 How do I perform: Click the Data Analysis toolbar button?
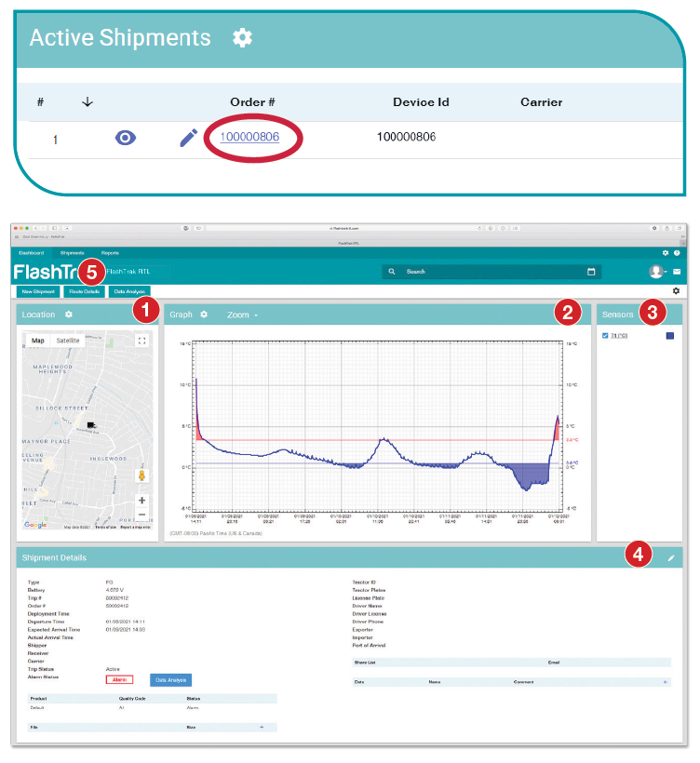129,291
